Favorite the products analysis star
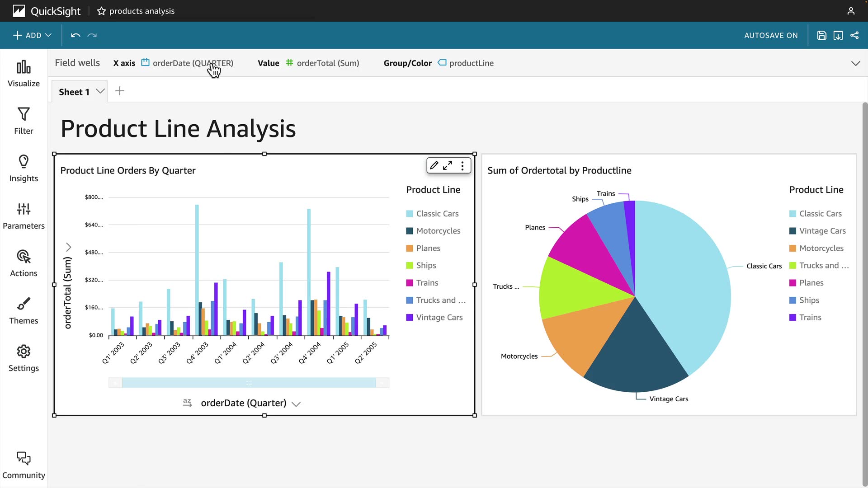 click(x=101, y=11)
